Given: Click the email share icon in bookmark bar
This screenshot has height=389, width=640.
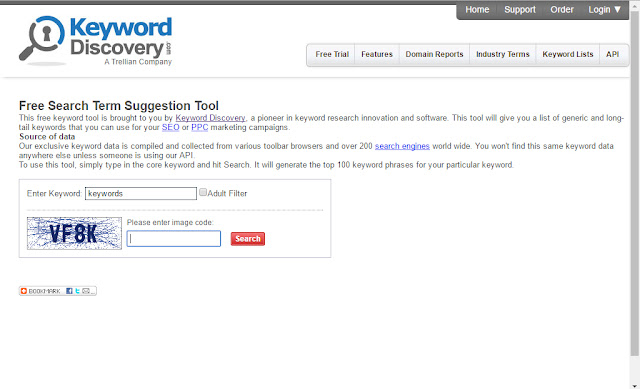Looking at the screenshot, I should tap(86, 291).
